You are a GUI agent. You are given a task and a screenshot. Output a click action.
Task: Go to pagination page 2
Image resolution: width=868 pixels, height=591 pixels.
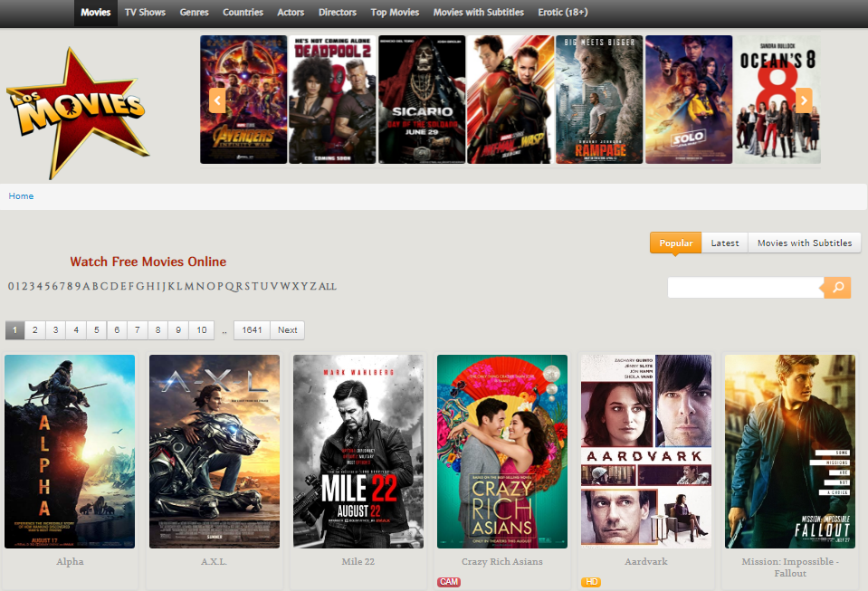point(35,330)
